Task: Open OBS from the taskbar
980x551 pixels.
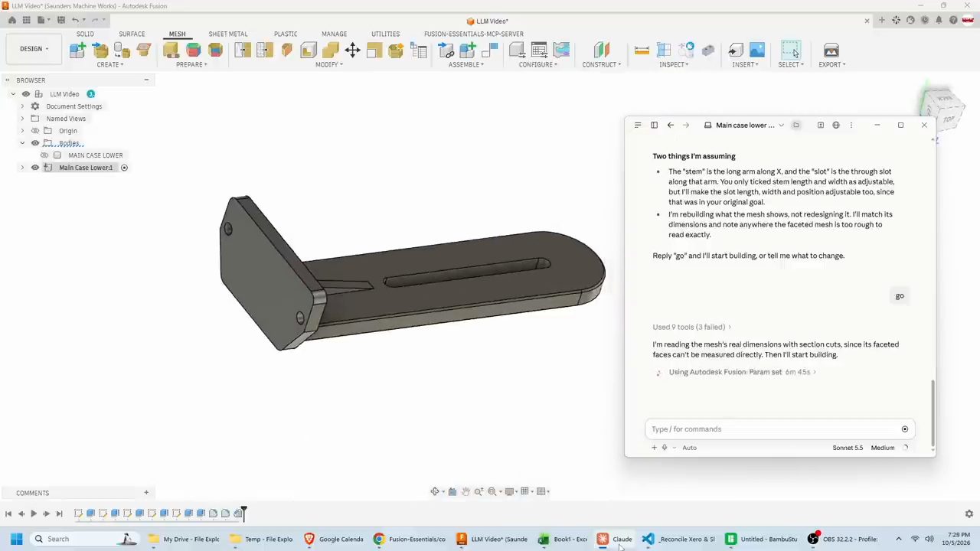Action: tap(844, 539)
